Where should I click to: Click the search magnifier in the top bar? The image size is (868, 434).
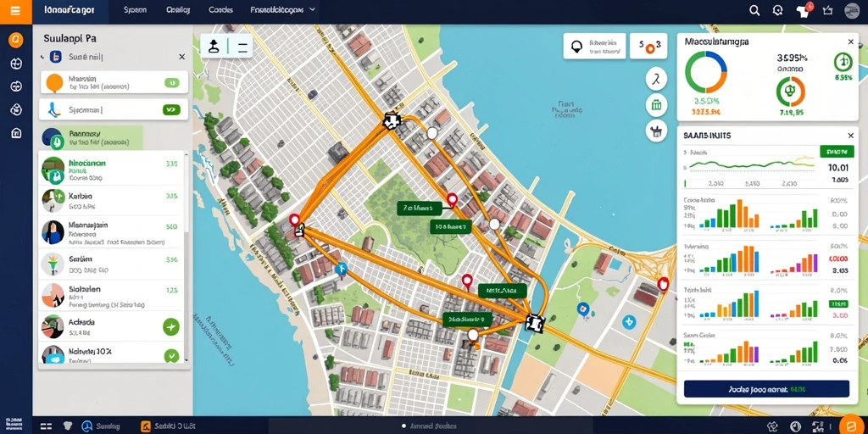pos(754,10)
